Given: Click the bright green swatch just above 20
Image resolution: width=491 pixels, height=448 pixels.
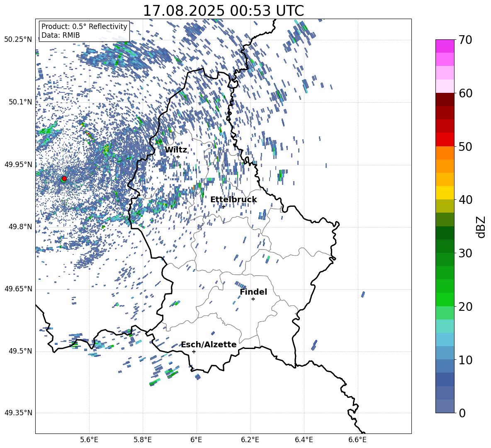Looking at the screenshot, I should point(445,299).
